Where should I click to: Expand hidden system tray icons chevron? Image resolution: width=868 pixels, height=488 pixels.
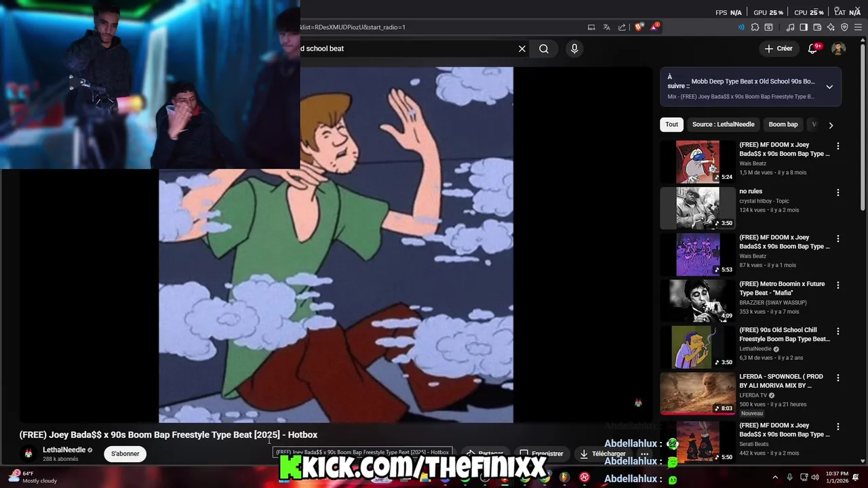click(775, 477)
